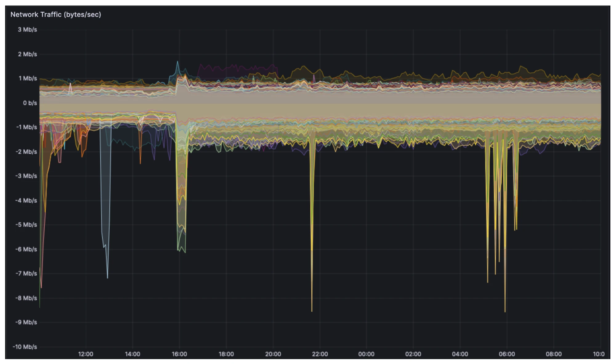Screen dimensions: 616x364
Task: Click the 06:00 time axis label
Action: tap(507, 354)
